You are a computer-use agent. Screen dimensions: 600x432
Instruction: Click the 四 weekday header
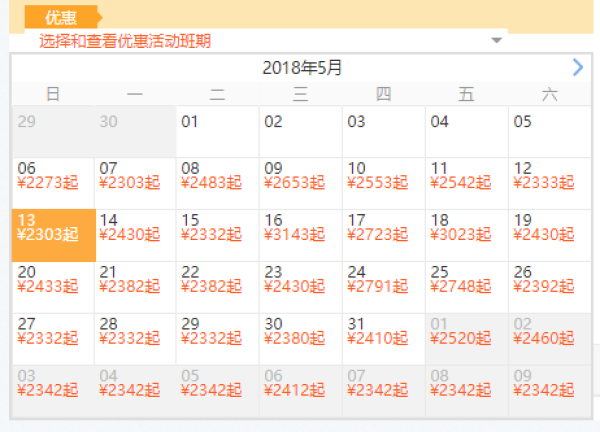point(383,94)
